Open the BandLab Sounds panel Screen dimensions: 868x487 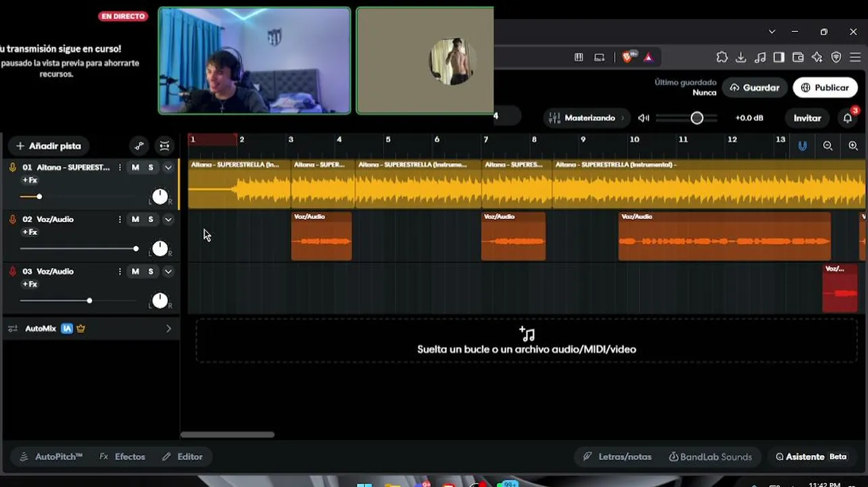tap(710, 457)
